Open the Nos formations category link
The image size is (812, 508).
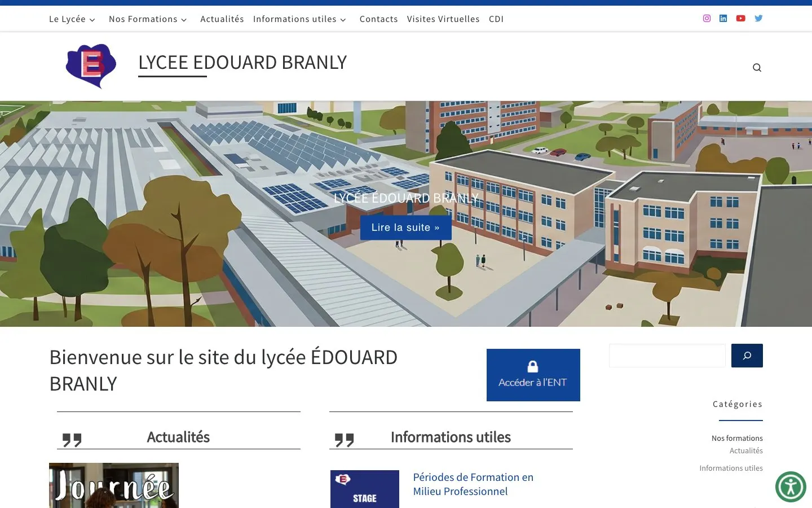[x=737, y=438]
